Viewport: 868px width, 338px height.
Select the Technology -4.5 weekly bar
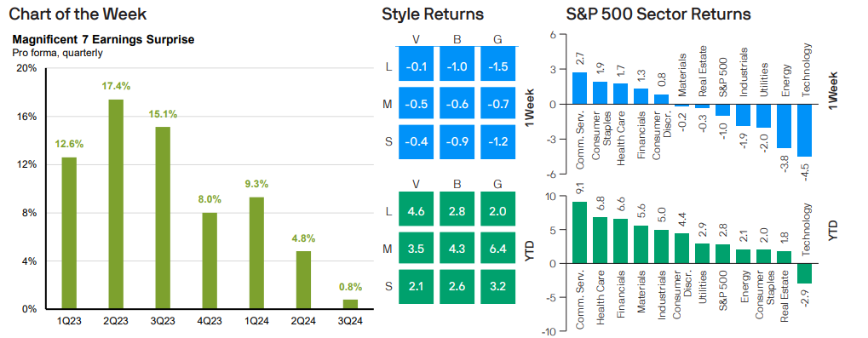pos(804,130)
